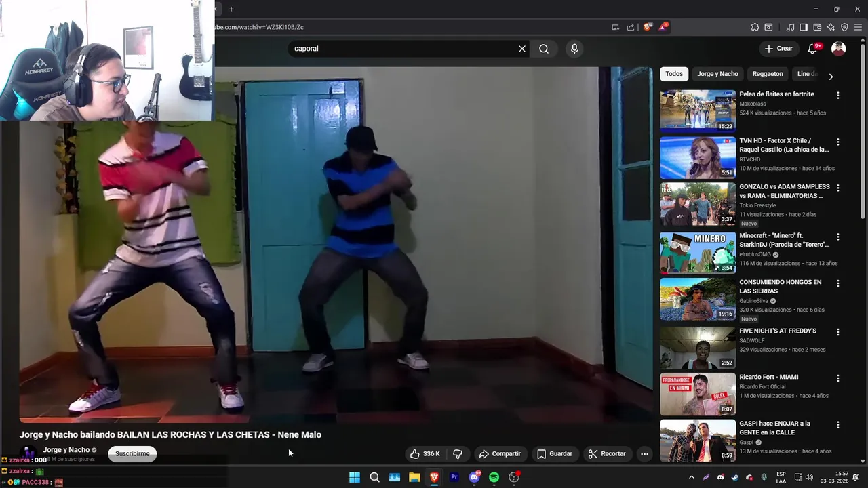Screen dimensions: 868x488
Task: Open the Jorge y Nacho channel link
Action: (x=66, y=450)
